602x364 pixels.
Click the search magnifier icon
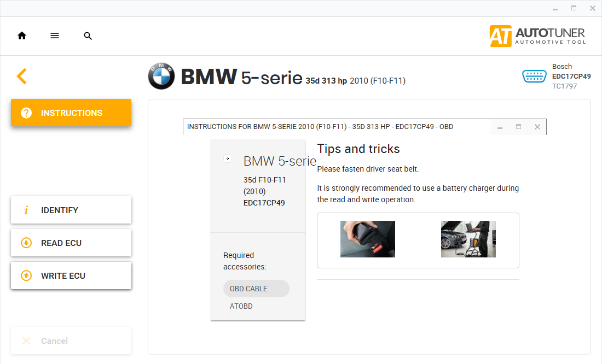88,36
